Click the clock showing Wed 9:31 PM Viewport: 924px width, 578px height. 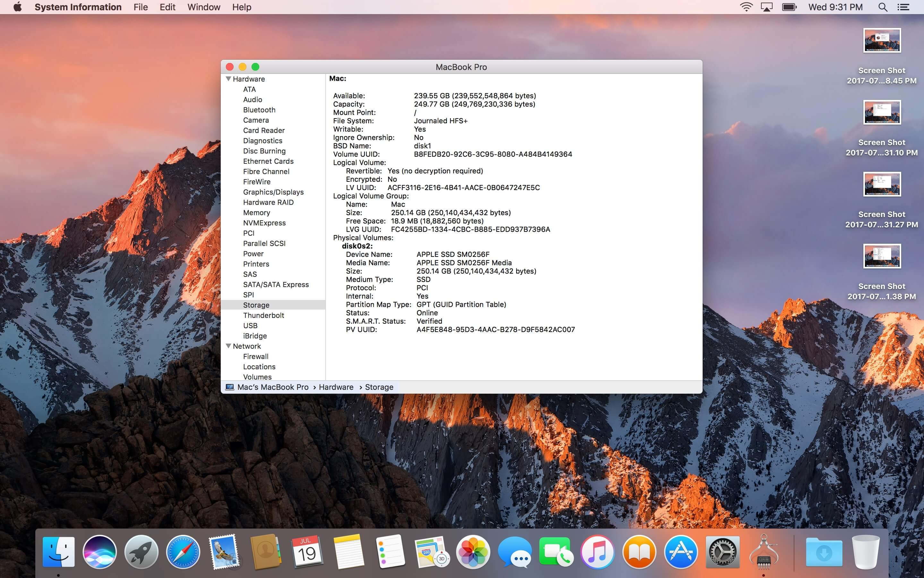835,7
